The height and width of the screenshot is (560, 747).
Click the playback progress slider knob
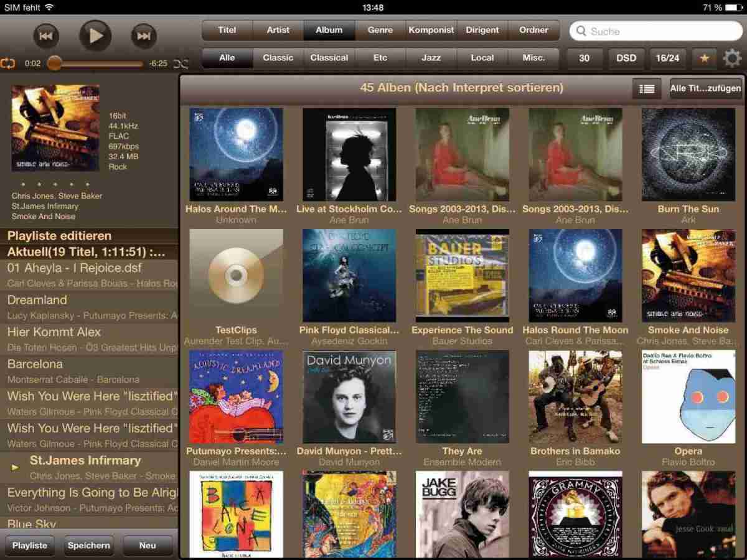[55, 63]
